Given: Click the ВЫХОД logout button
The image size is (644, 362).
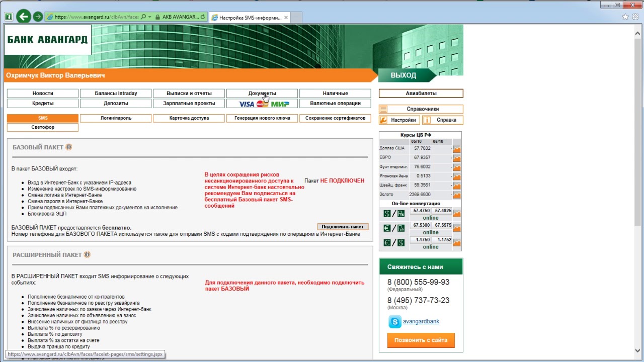Looking at the screenshot, I should click(407, 75).
